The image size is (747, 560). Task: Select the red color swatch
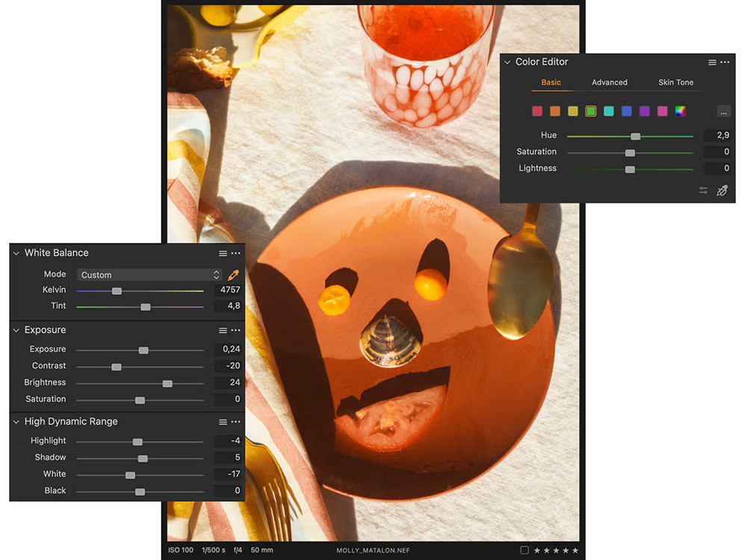tap(537, 111)
